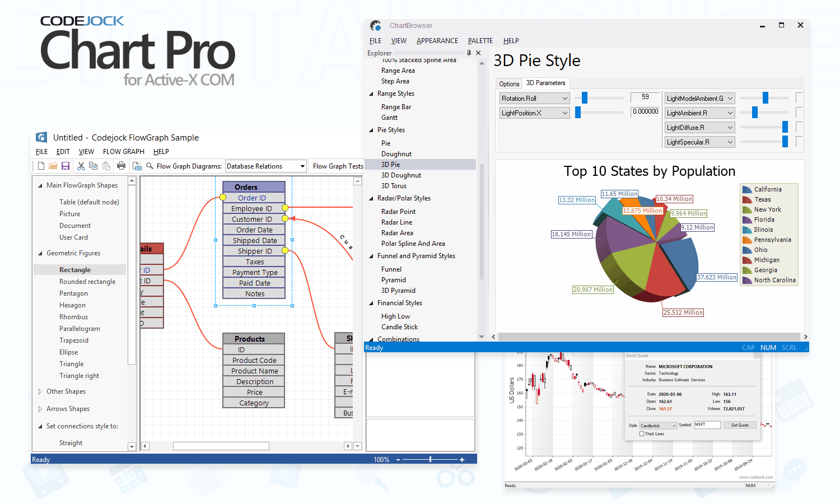Image resolution: width=840 pixels, height=504 pixels.
Task: Click the yellow connection point beside Customer ID
Action: coord(284,218)
